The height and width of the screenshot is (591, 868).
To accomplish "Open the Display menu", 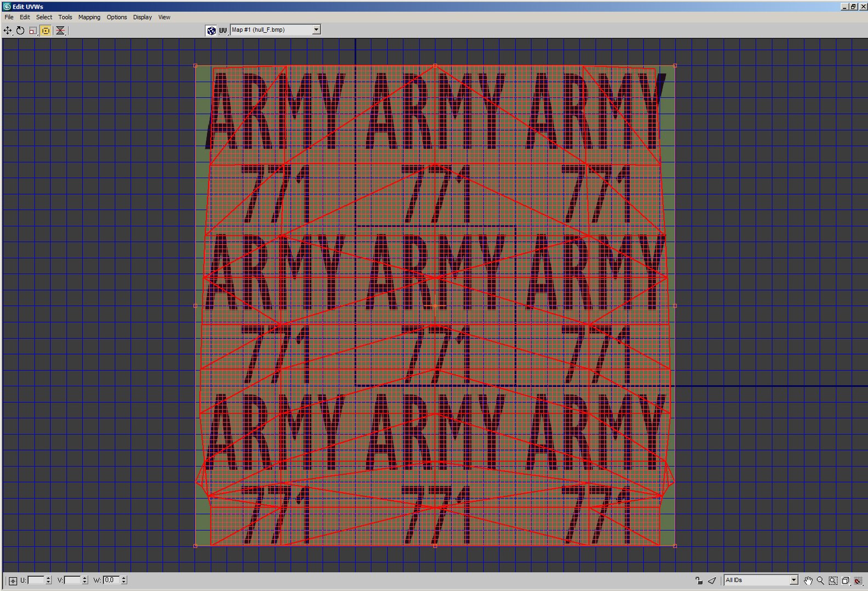I will pyautogui.click(x=142, y=17).
